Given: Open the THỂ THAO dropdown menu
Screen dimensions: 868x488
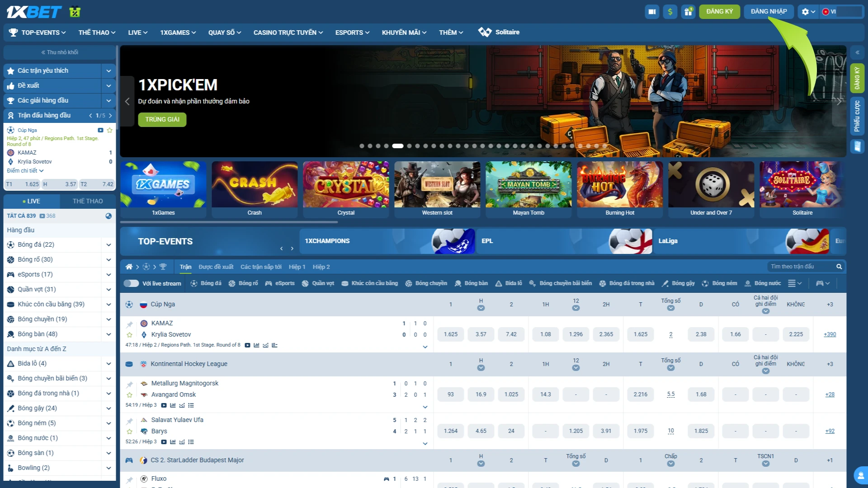Looking at the screenshot, I should point(97,33).
